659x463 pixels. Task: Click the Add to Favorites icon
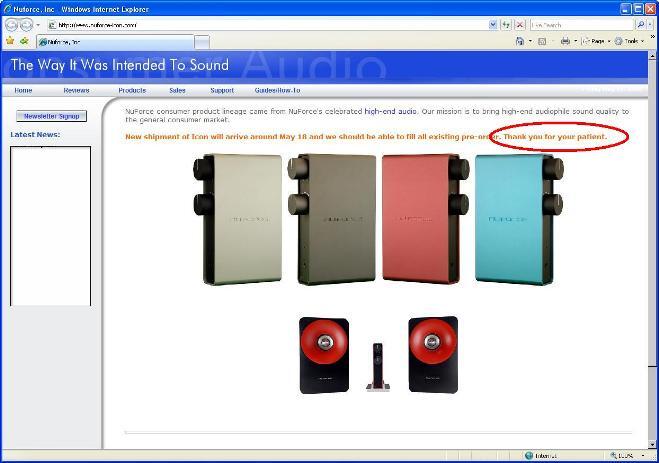(24, 41)
